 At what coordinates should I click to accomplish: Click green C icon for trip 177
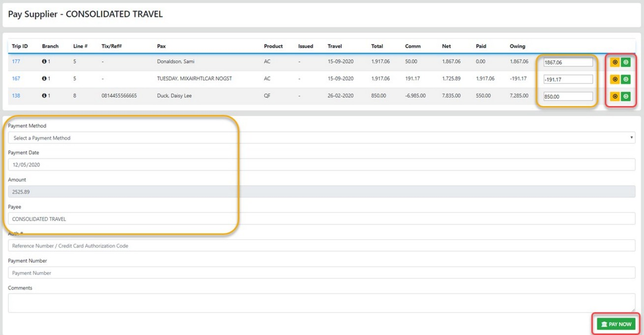coord(625,62)
